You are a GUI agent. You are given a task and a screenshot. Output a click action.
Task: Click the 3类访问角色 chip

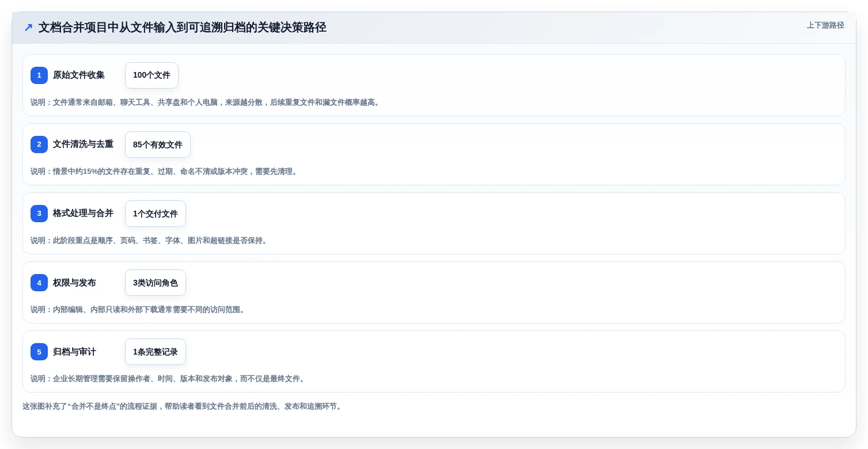point(156,283)
